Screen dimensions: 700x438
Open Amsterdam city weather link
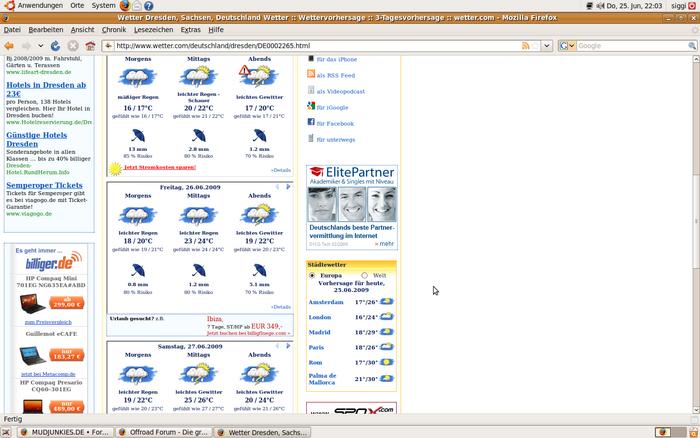326,302
